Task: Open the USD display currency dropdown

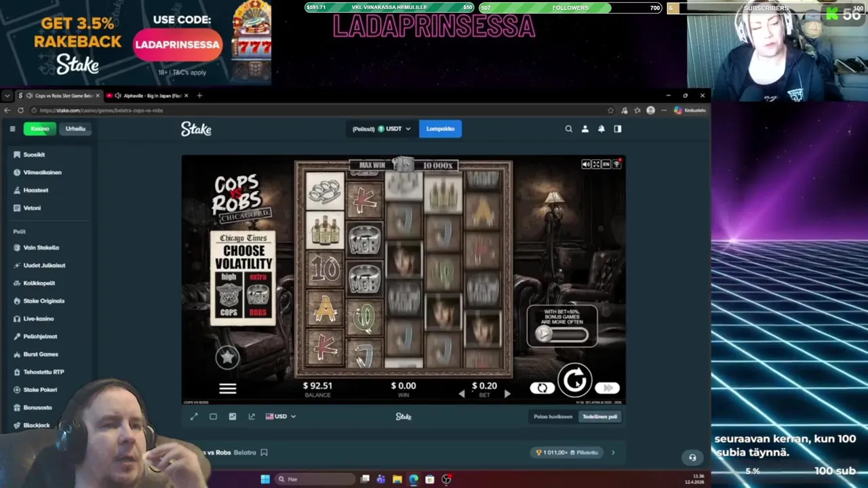Action: pyautogui.click(x=281, y=416)
